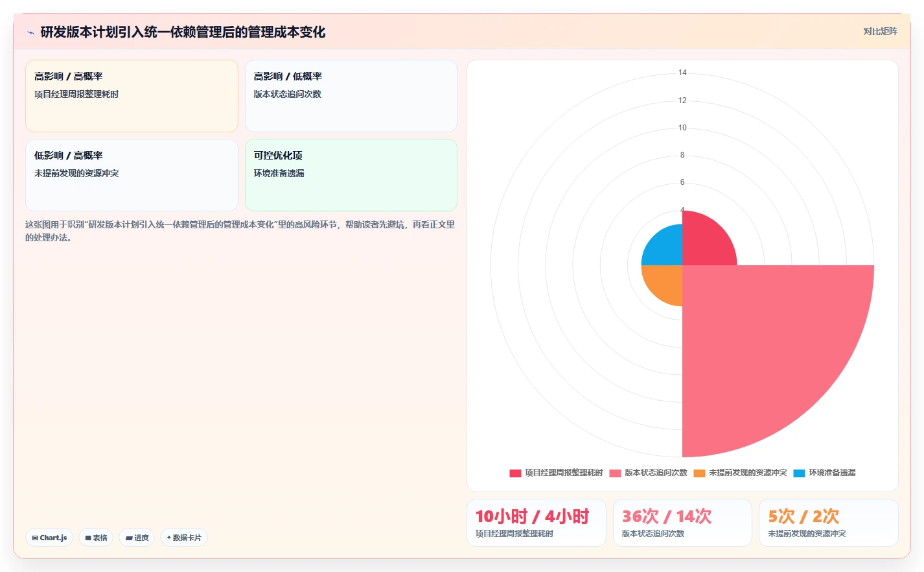
Task: Click the header icon before the title
Action: coord(30,32)
